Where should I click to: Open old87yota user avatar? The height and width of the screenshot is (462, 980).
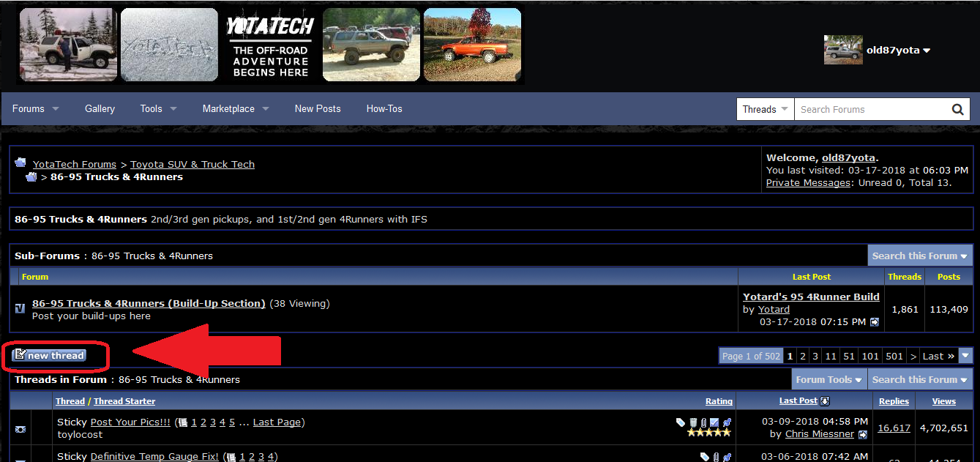843,50
